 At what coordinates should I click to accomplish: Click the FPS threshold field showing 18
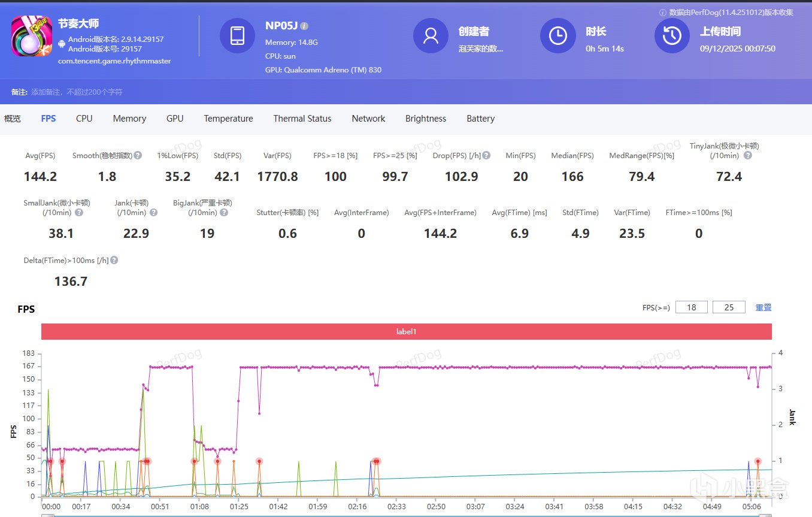coord(691,307)
